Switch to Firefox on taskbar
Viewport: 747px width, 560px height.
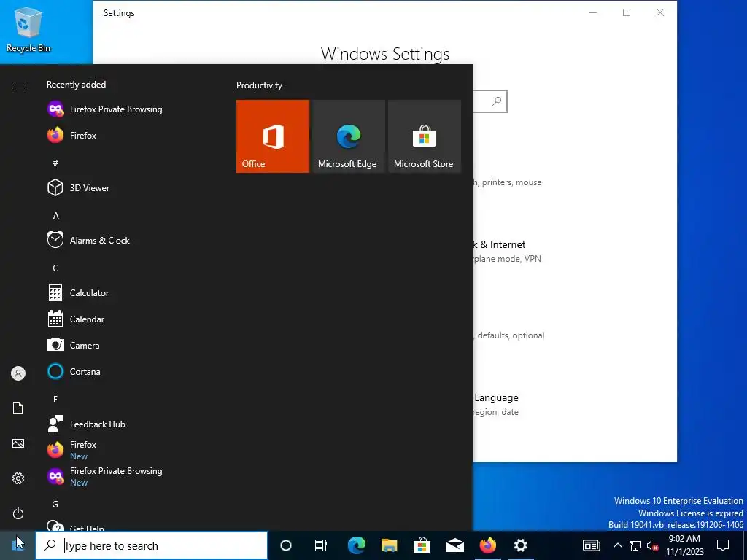tap(488, 545)
